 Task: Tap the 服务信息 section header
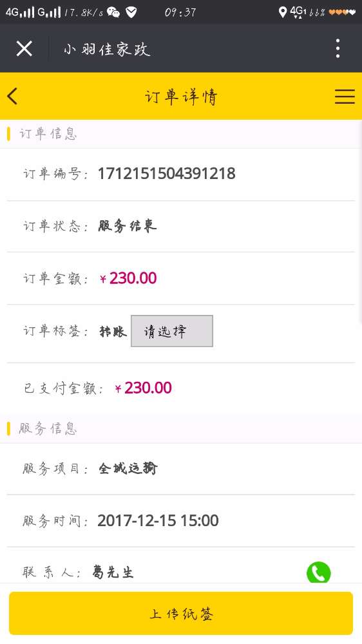pos(48,429)
